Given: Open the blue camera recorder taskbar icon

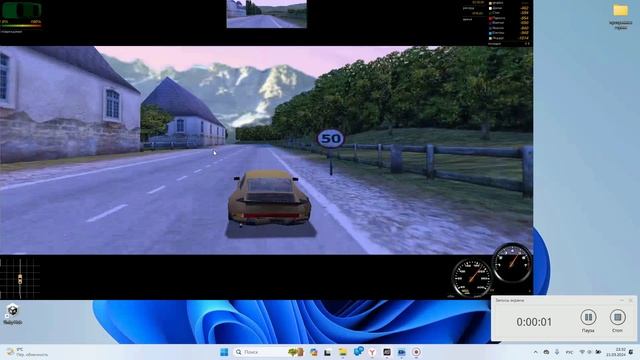Looking at the screenshot, I should coord(402,352).
